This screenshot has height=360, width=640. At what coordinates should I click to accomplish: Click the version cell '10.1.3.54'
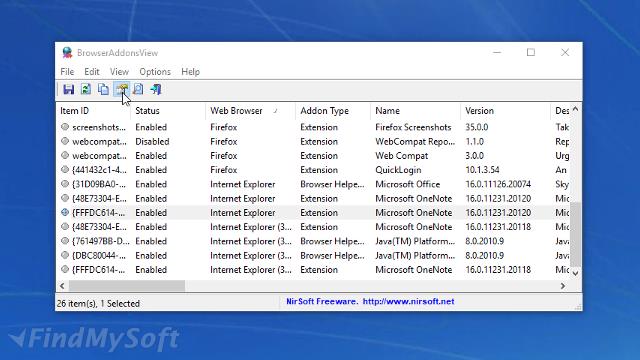pos(482,170)
